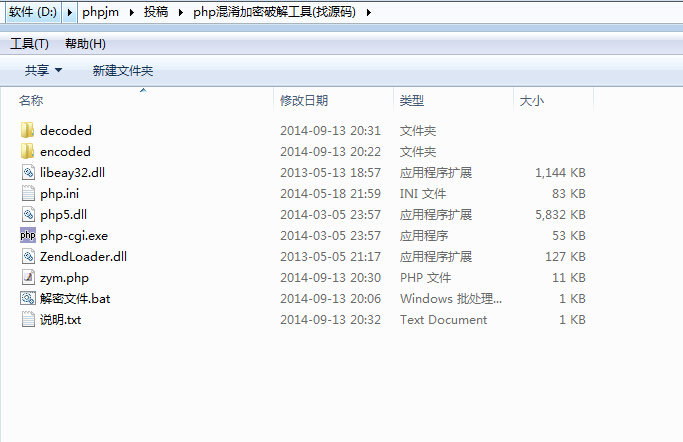683x442 pixels.
Task: Select ZendLoader.dll file name
Action: (83, 256)
